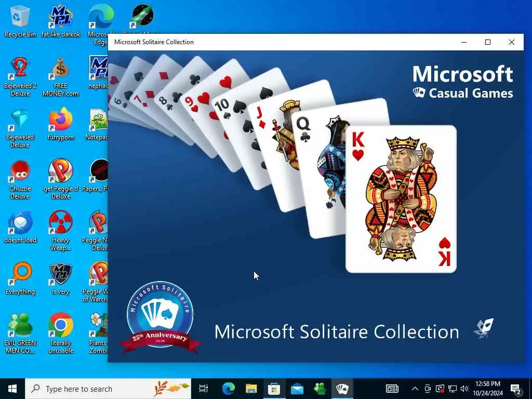
Task: Show hidden system tray icons
Action: tap(415, 389)
